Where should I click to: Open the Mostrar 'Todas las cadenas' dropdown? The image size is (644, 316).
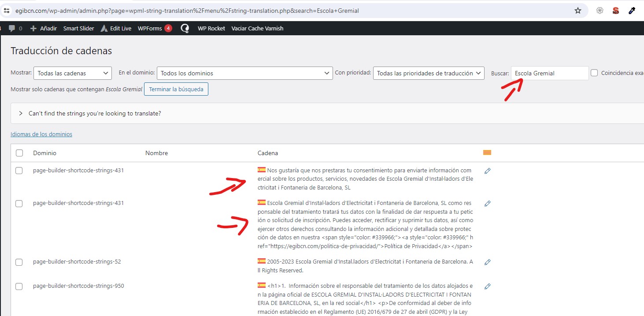coord(73,73)
